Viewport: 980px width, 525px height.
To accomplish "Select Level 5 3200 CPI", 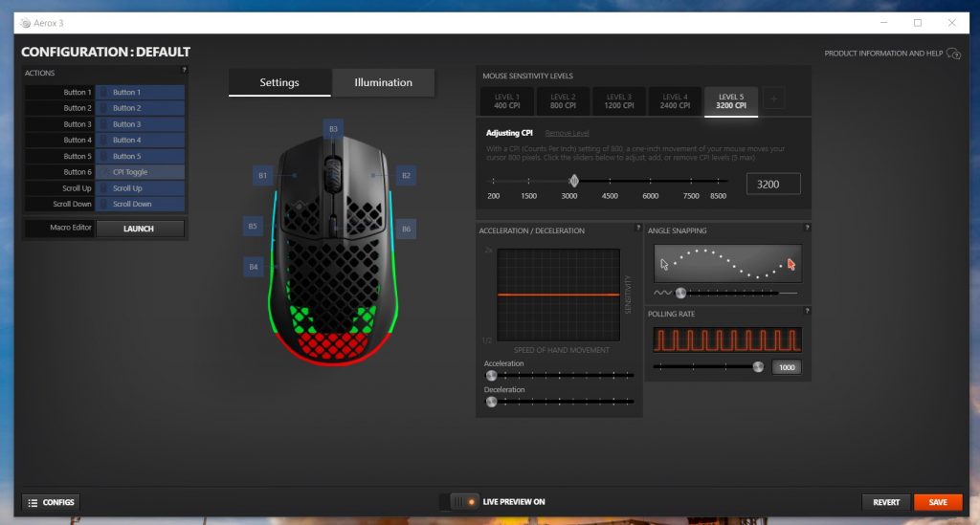I will (731, 101).
